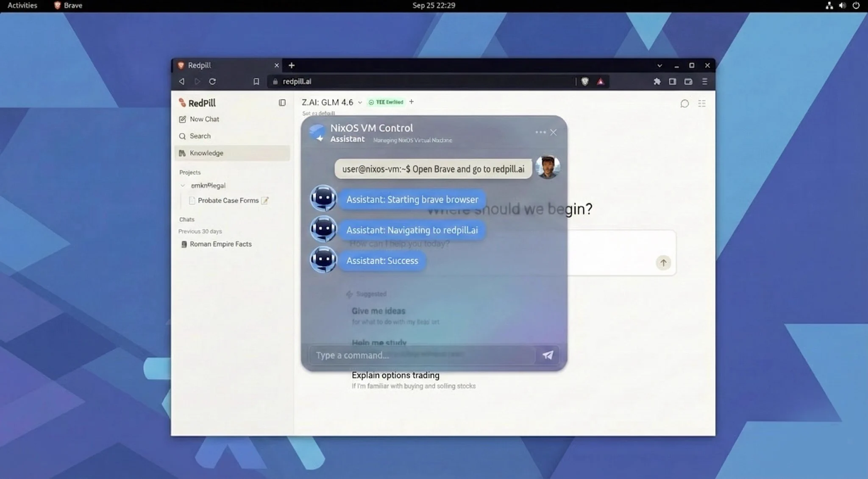
Task: Close the NixOS VM Control panel
Action: 554,132
